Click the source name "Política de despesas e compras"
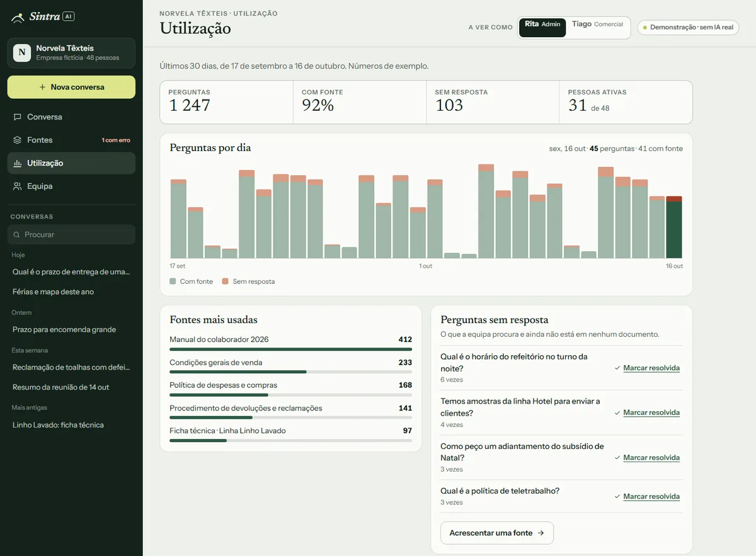This screenshot has width=756, height=556. [223, 385]
